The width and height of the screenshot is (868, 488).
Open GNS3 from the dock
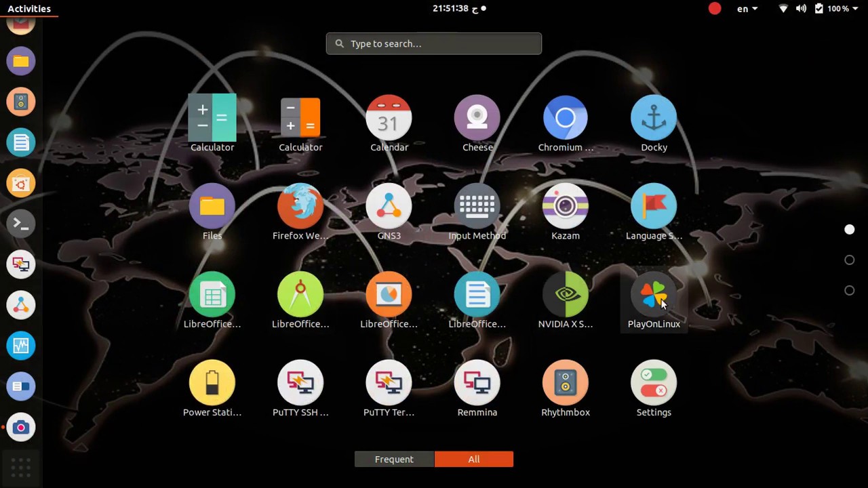21,306
